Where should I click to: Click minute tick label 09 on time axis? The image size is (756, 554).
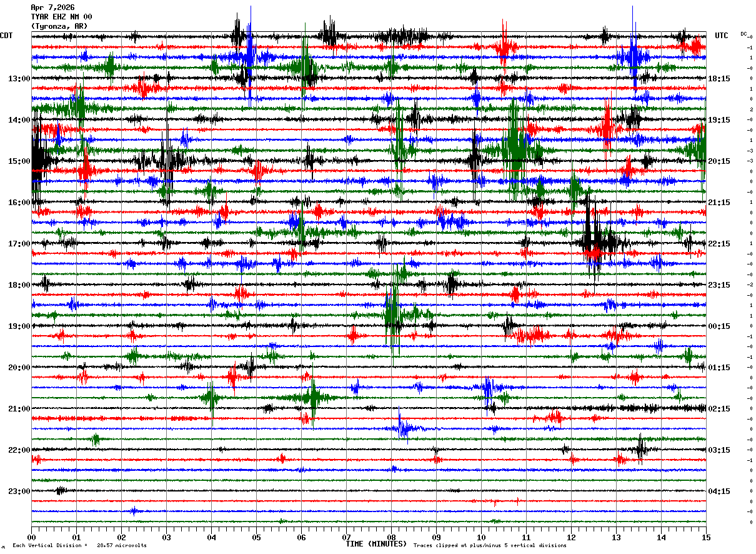coord(436,537)
